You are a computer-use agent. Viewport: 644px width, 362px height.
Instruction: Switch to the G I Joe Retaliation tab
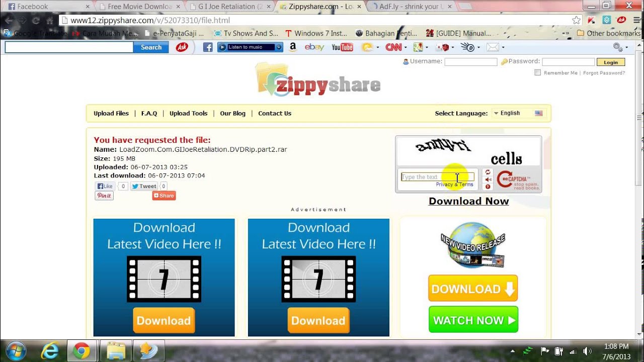229,7
